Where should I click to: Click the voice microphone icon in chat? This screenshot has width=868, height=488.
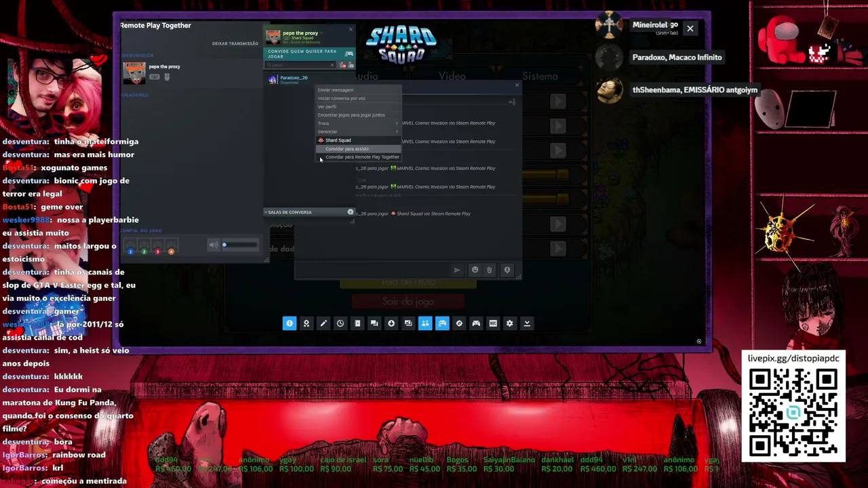[507, 270]
